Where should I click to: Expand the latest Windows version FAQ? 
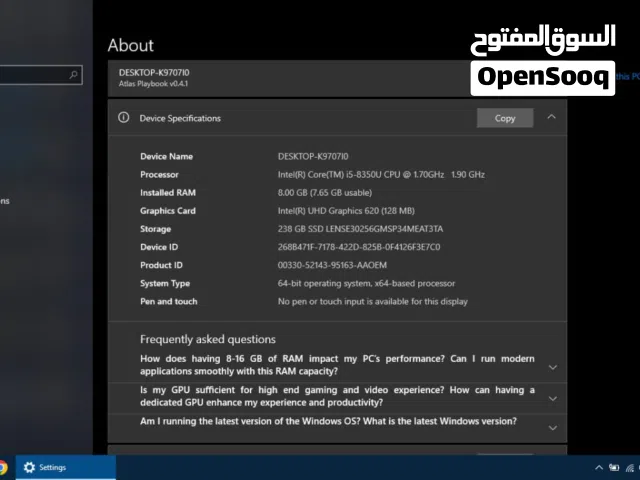(553, 428)
